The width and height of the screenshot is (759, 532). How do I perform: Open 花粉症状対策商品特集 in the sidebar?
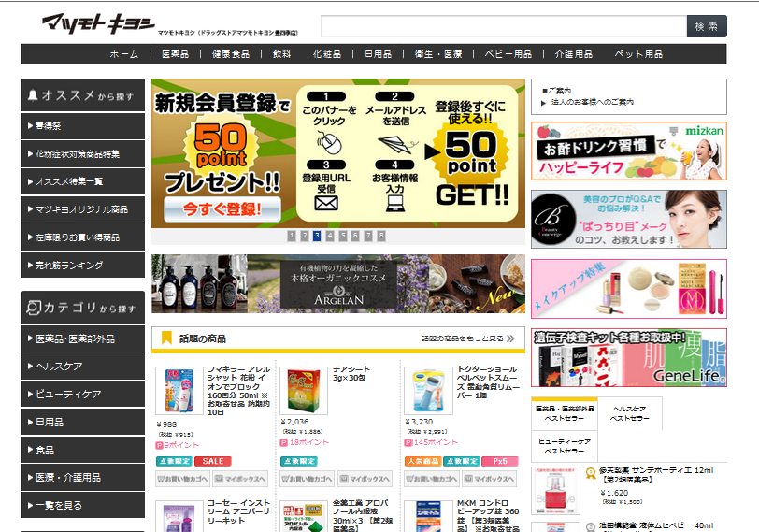83,154
